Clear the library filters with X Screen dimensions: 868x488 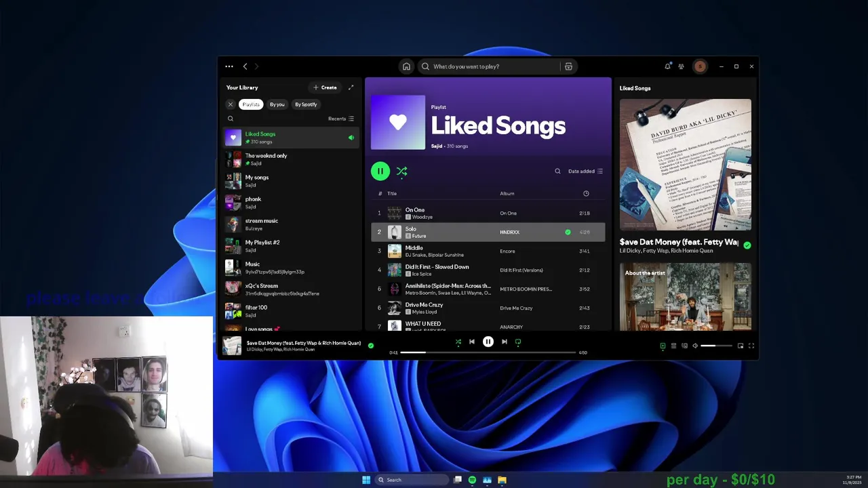(x=231, y=104)
